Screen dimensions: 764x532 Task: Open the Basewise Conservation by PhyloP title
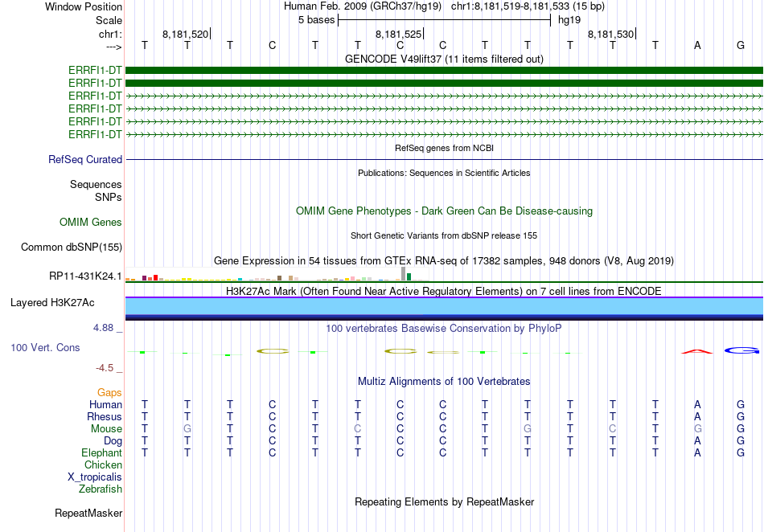(444, 328)
